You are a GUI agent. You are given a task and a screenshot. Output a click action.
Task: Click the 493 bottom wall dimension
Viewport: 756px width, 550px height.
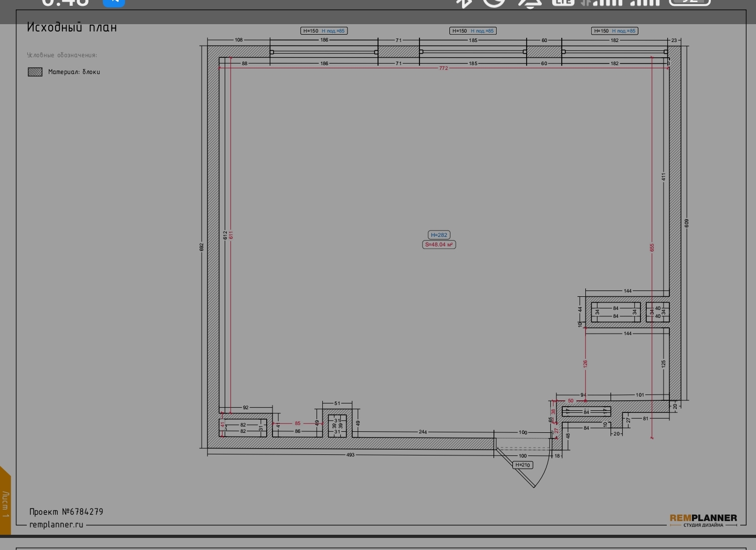350,455
